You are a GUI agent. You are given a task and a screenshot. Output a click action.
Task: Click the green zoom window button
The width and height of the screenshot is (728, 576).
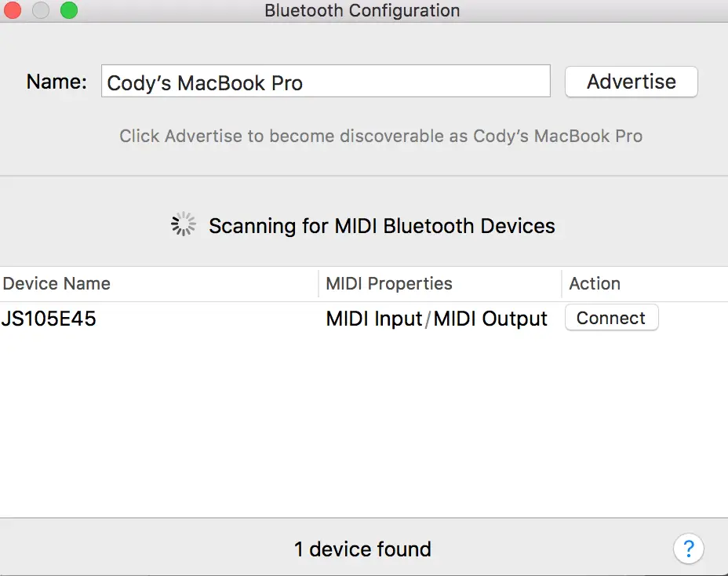tap(69, 9)
